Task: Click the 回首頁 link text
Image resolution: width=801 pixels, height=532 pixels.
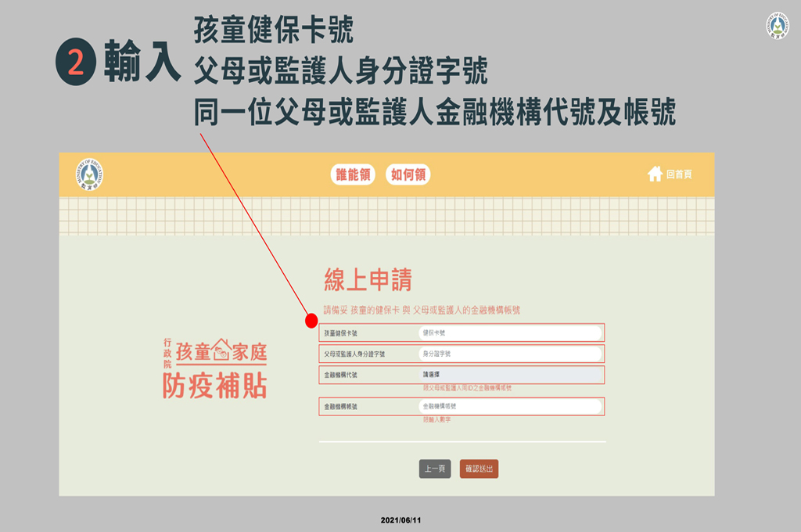Action: point(679,174)
